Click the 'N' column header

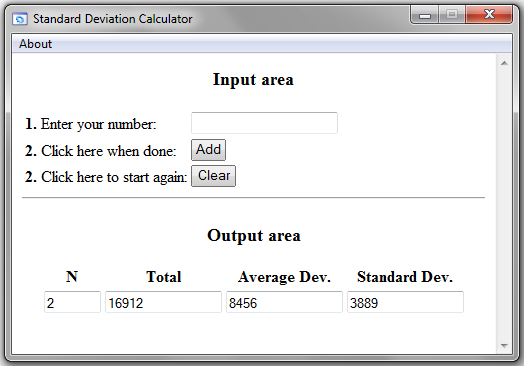(72, 276)
